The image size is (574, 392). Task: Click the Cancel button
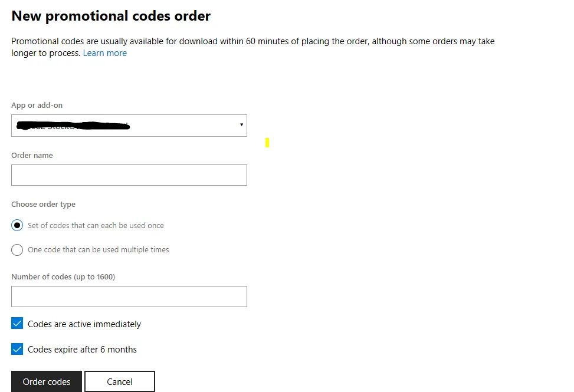(x=119, y=381)
